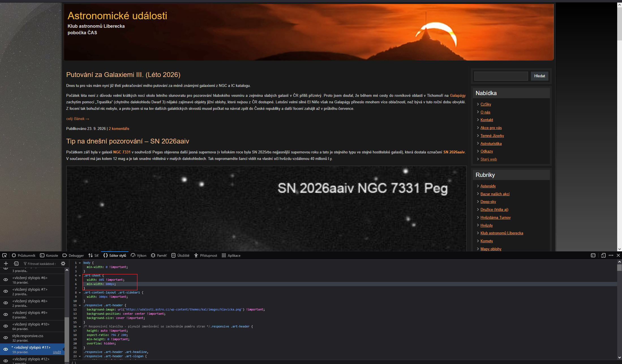Toggle the Style Editor sidebar layout icon
This screenshot has width=622, height=364.
tap(593, 255)
